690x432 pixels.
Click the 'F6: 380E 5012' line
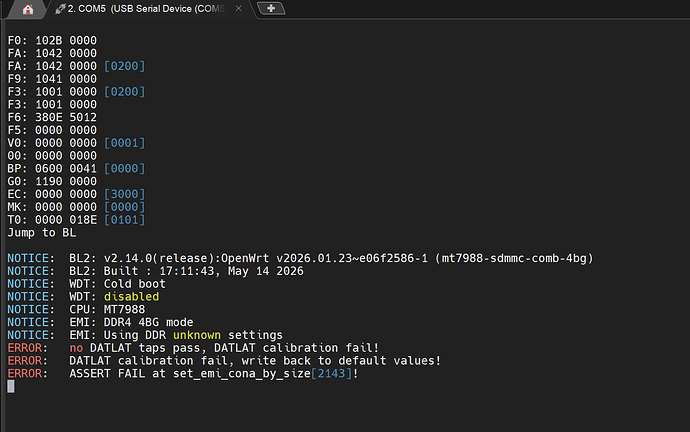(52, 117)
